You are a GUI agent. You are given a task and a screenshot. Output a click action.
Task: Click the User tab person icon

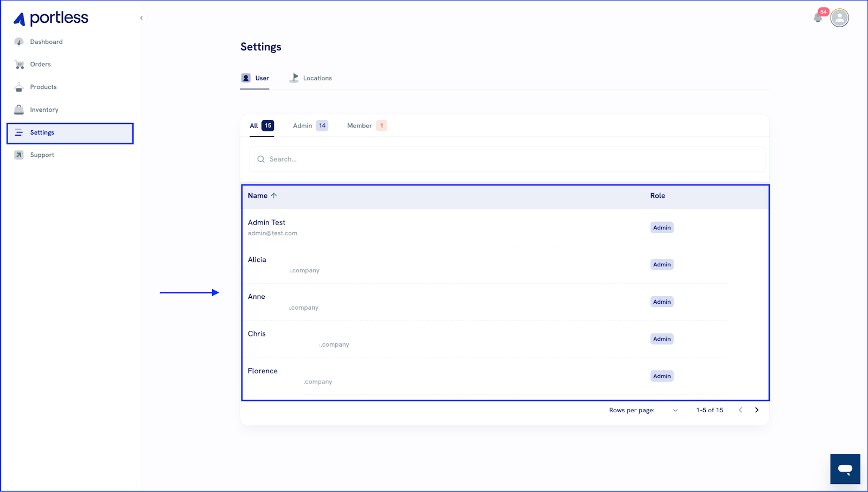coord(246,78)
